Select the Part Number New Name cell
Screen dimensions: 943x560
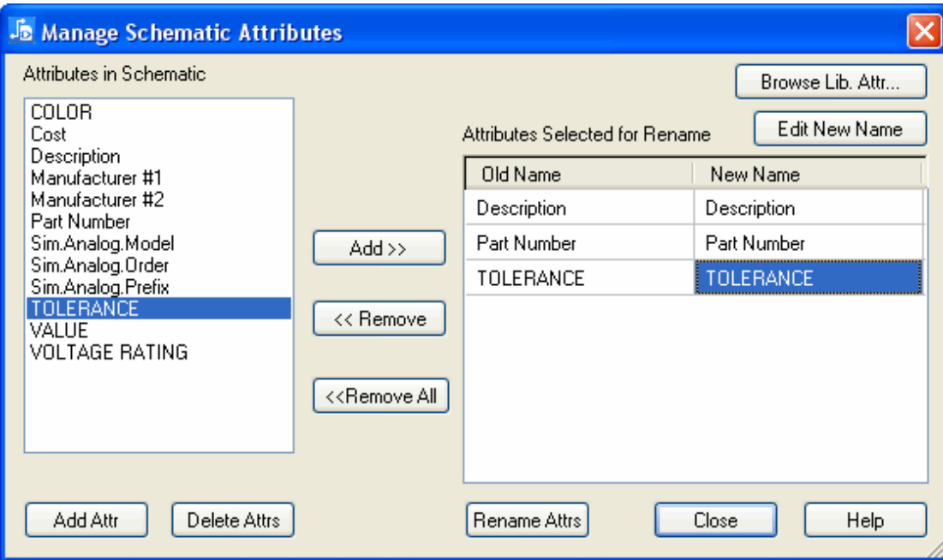[x=808, y=243]
